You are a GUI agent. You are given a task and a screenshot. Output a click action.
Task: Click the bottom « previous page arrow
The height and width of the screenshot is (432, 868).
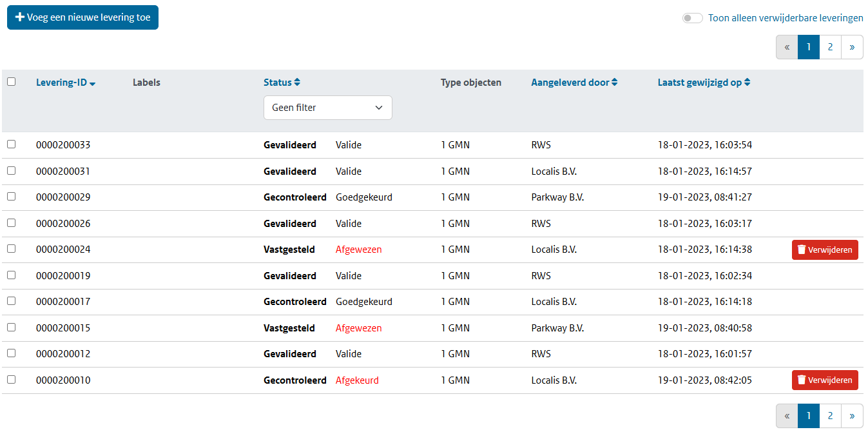[787, 416]
